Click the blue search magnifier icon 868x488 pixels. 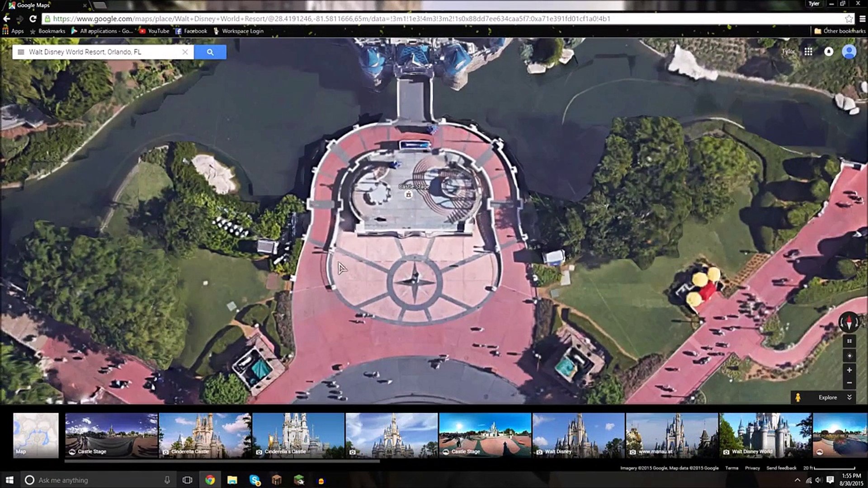[x=210, y=52]
